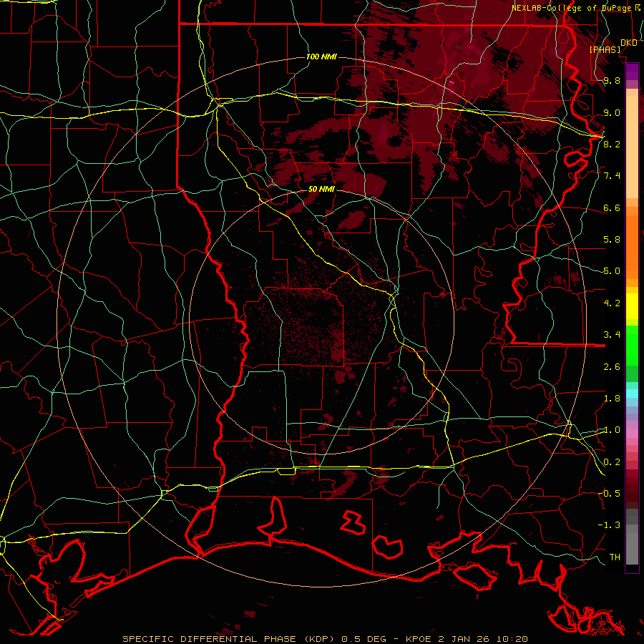Click the 1.0 value on the color scale
Viewport: 644px width, 644px height.
[612, 430]
